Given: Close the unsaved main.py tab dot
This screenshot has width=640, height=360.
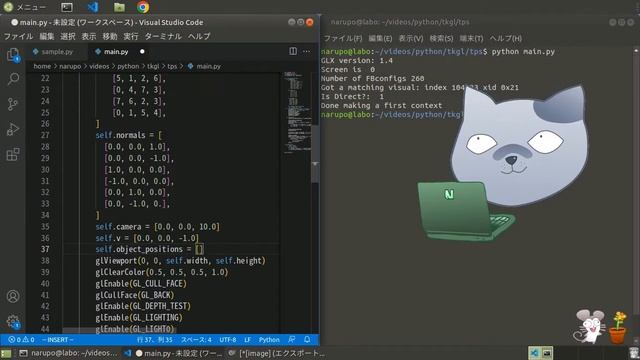Looking at the screenshot, I should [142, 52].
